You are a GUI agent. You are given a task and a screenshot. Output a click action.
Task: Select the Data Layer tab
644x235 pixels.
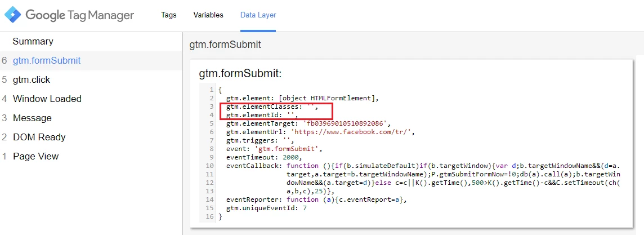[x=258, y=15]
